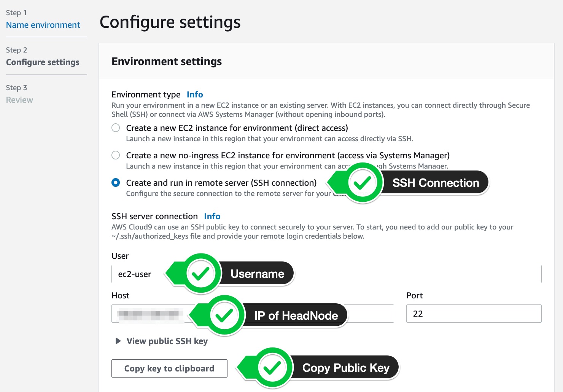Open Step 2 Configure settings
The image size is (563, 392).
click(x=43, y=62)
